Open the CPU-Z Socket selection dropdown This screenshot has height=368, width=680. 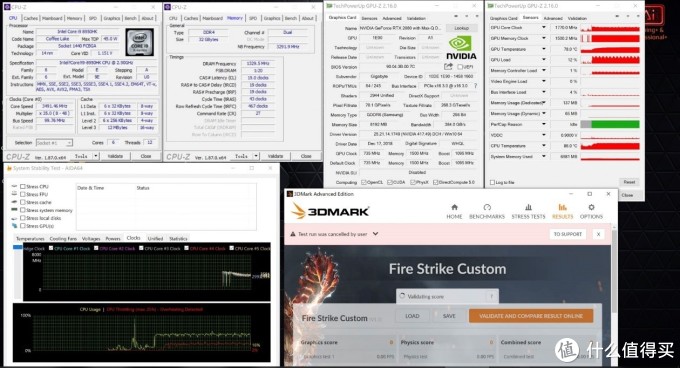point(54,143)
